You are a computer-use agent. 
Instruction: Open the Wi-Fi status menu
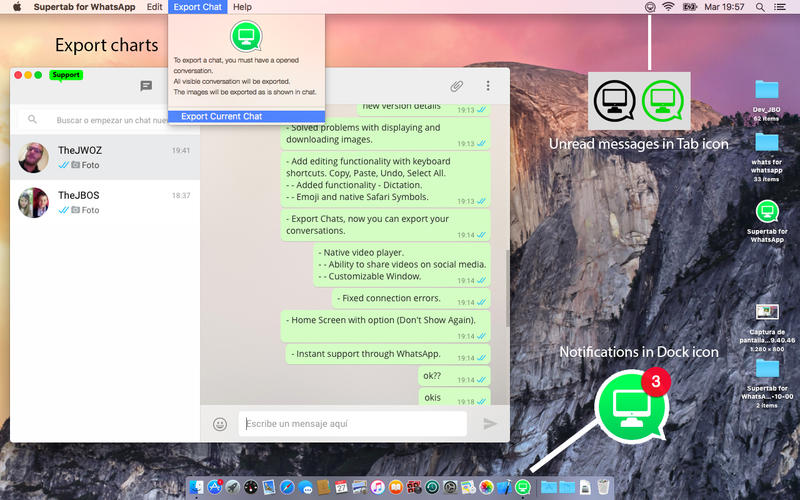click(668, 7)
